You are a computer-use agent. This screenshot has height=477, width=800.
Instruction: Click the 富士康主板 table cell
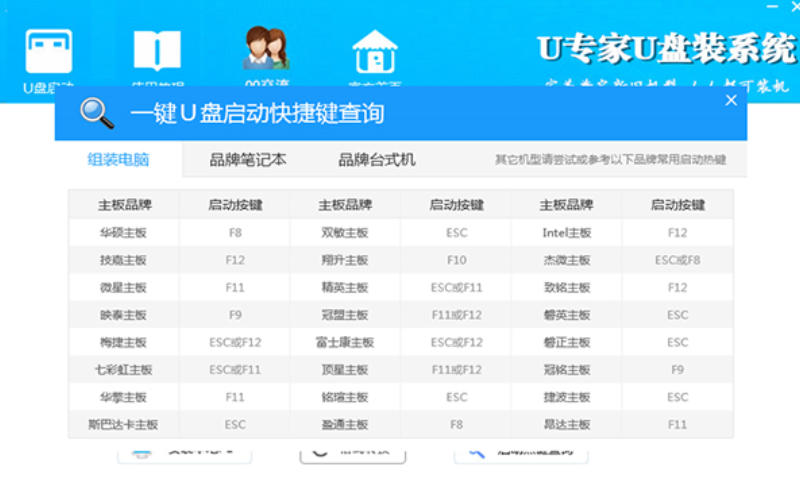click(x=345, y=342)
